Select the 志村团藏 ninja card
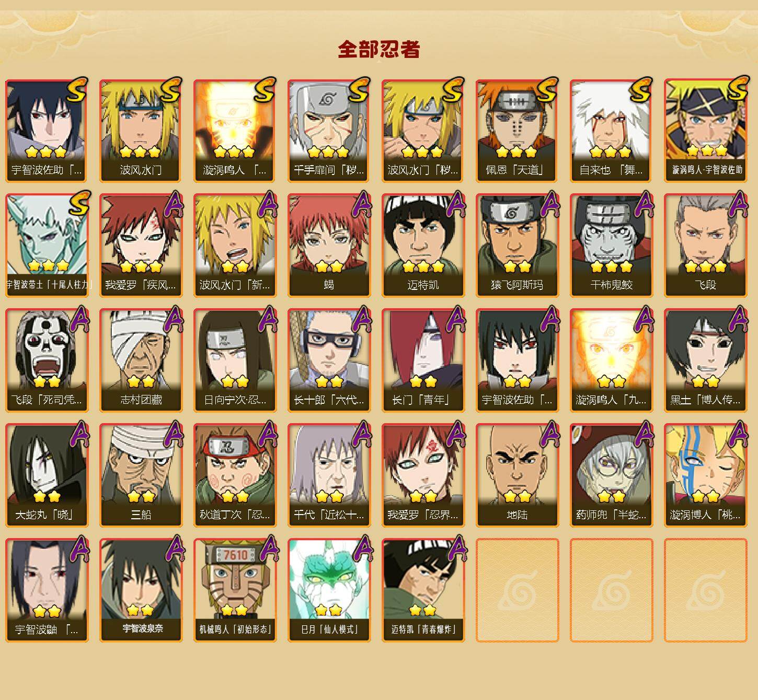 pos(141,360)
